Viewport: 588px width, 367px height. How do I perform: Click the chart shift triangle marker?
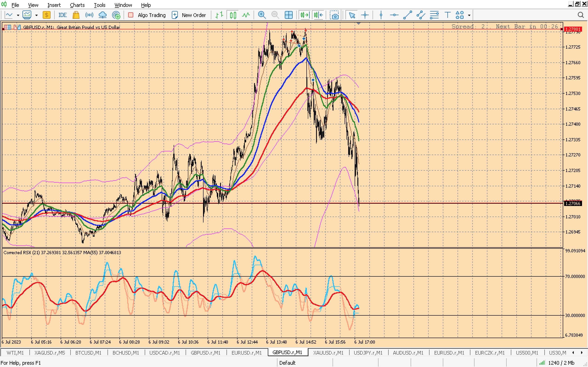pyautogui.click(x=358, y=24)
